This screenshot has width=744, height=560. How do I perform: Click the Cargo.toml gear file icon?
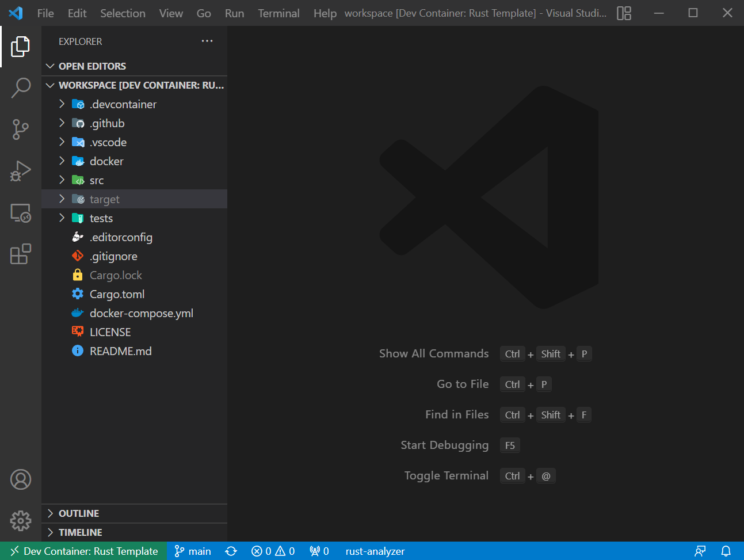coord(78,294)
